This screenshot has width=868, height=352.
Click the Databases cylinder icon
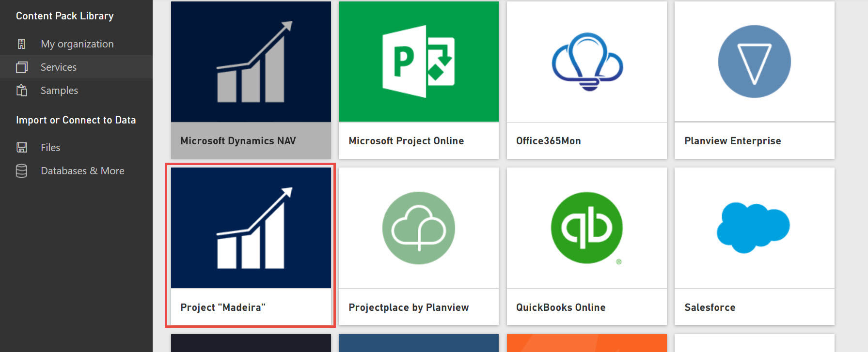pyautogui.click(x=21, y=171)
